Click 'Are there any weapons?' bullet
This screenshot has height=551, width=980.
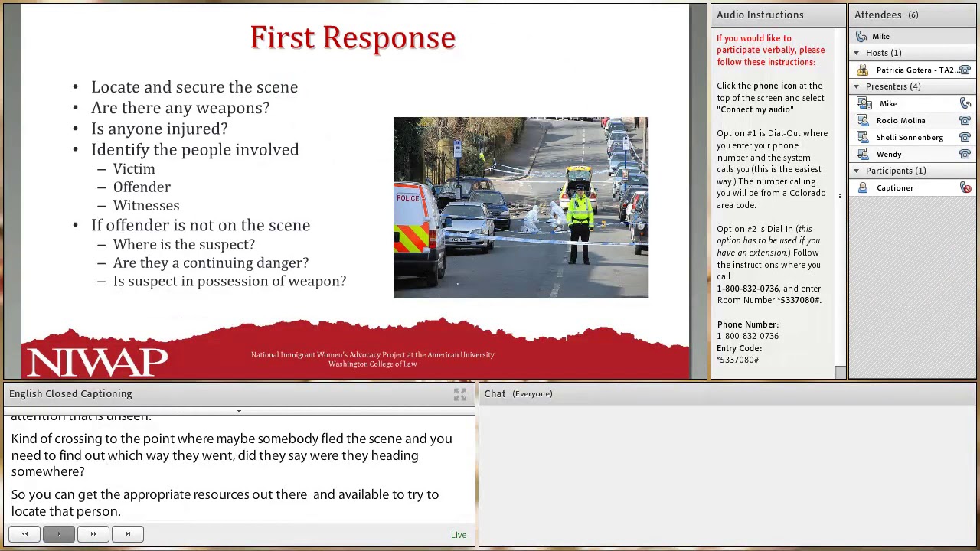pos(181,108)
